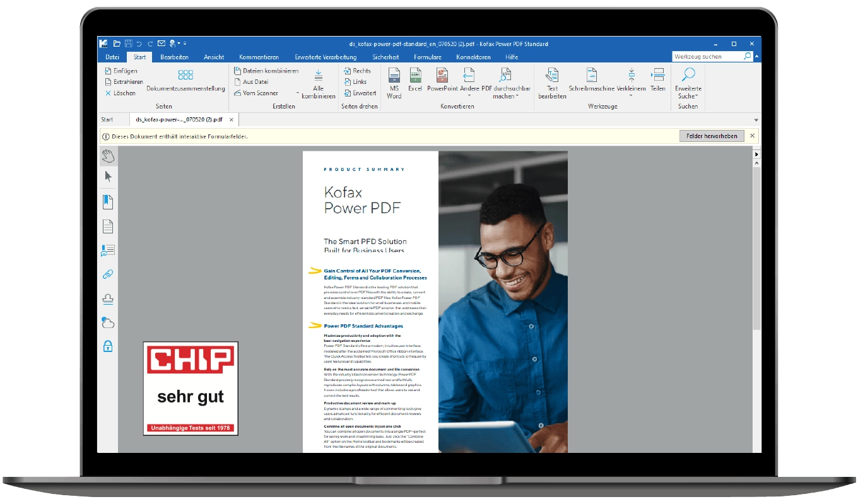Open the Erweiterte Verarbeitung tab

click(326, 57)
